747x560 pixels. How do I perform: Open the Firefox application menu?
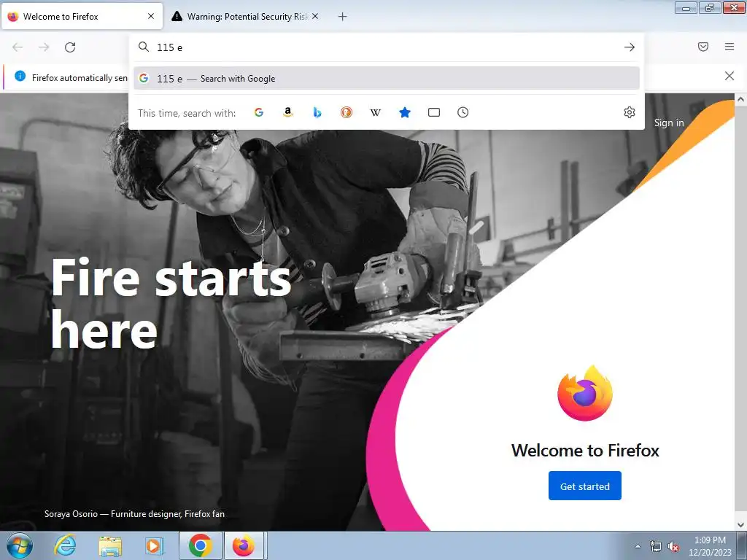729,47
